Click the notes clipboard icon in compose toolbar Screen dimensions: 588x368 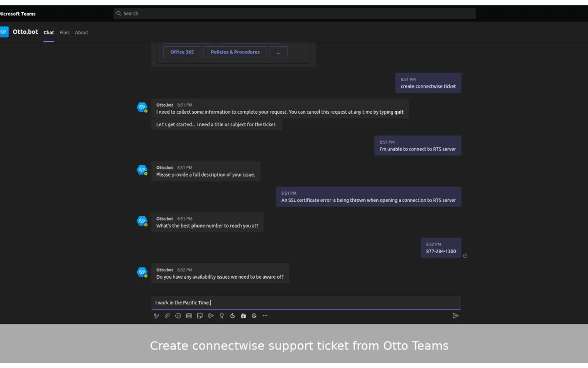254,316
